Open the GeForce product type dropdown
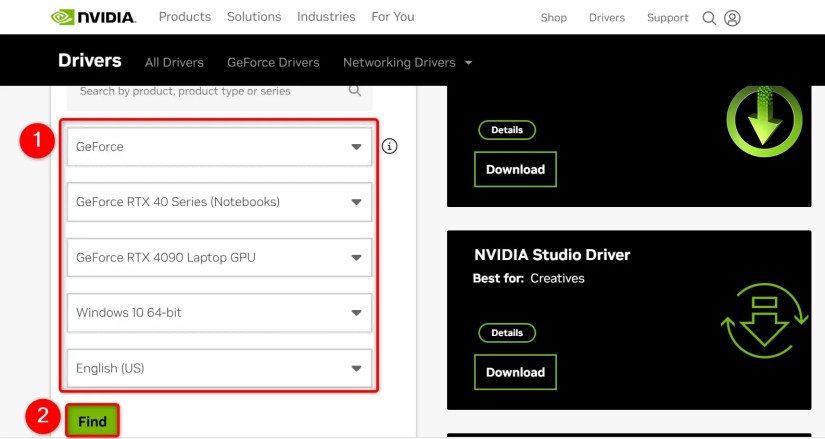Screen dimensions: 825x439 pyautogui.click(x=219, y=146)
